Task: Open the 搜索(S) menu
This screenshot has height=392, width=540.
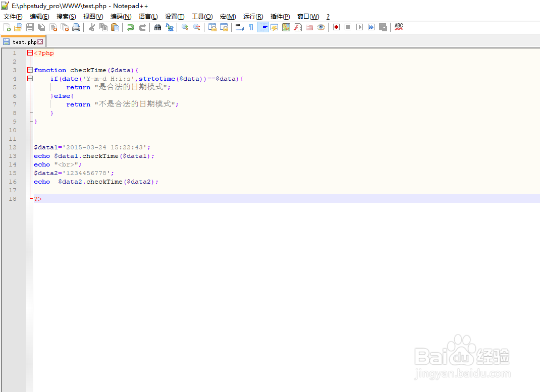Action: pyautogui.click(x=66, y=17)
